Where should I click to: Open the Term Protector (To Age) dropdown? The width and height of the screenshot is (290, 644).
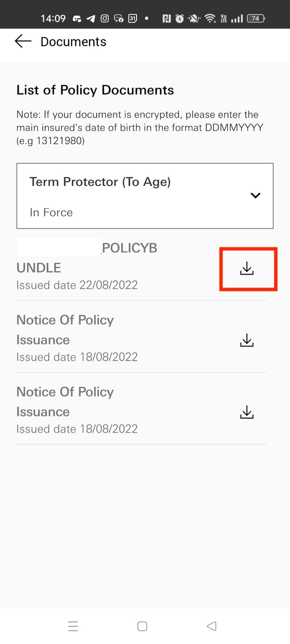(145, 196)
